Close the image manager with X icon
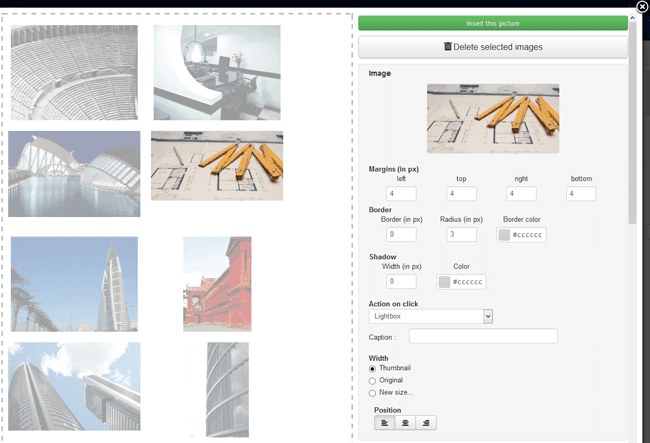This screenshot has height=443, width=650. coord(641,7)
